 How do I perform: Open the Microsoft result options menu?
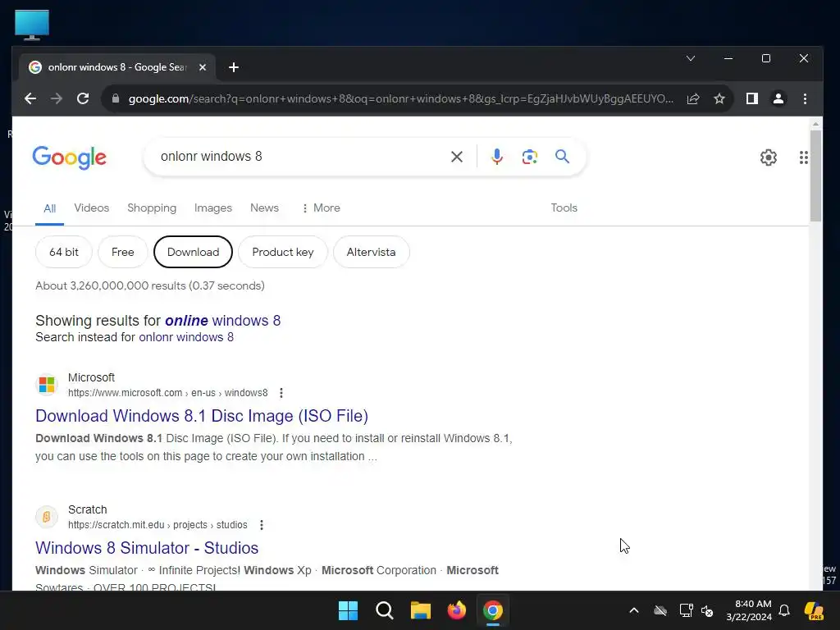pos(281,393)
